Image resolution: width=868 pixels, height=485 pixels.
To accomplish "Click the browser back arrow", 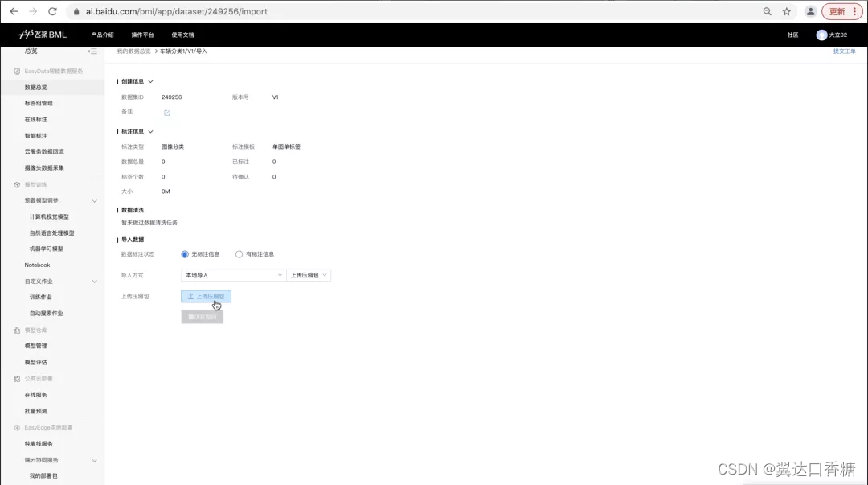I will [x=14, y=11].
